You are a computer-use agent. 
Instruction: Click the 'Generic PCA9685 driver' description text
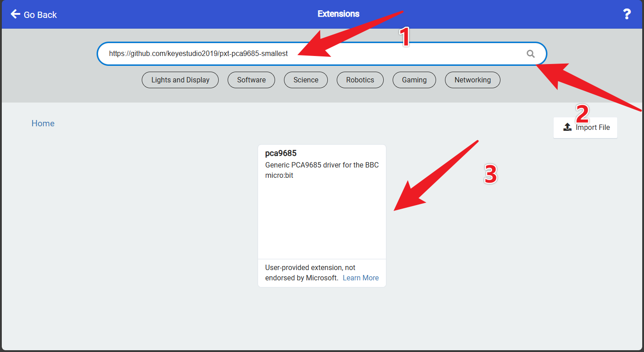click(x=322, y=170)
